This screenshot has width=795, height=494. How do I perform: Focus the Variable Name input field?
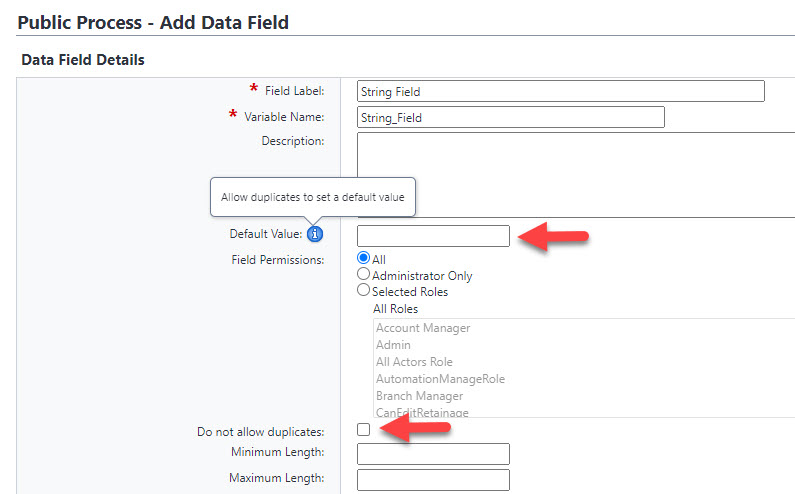pyautogui.click(x=510, y=118)
